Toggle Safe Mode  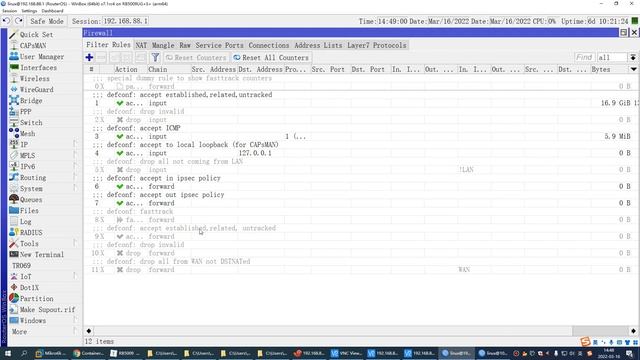pyautogui.click(x=47, y=21)
